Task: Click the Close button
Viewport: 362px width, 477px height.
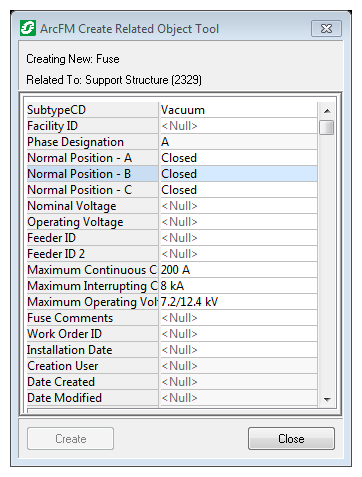Action: [x=291, y=439]
